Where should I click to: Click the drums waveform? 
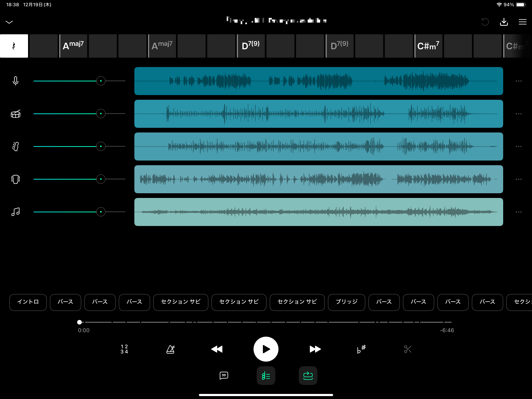click(319, 114)
